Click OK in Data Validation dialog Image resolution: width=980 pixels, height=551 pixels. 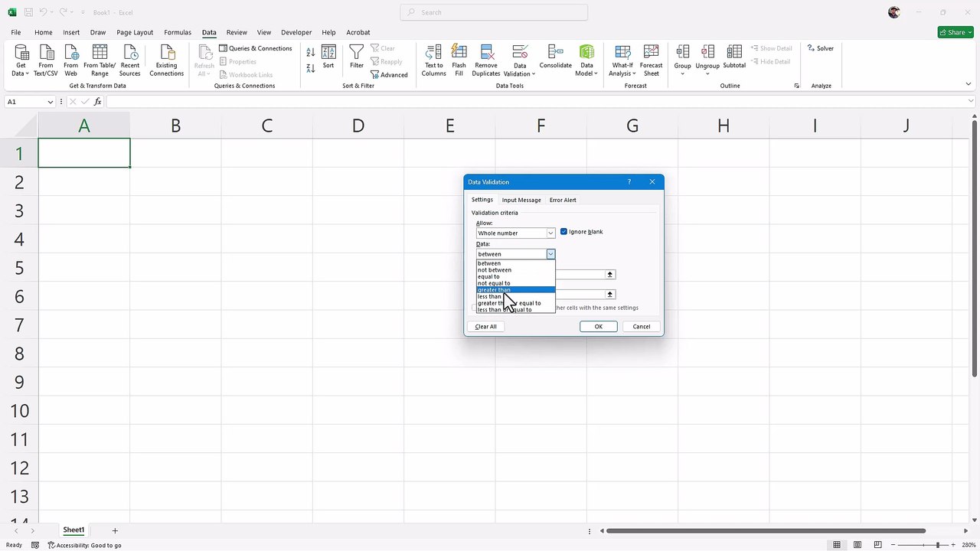pos(599,327)
